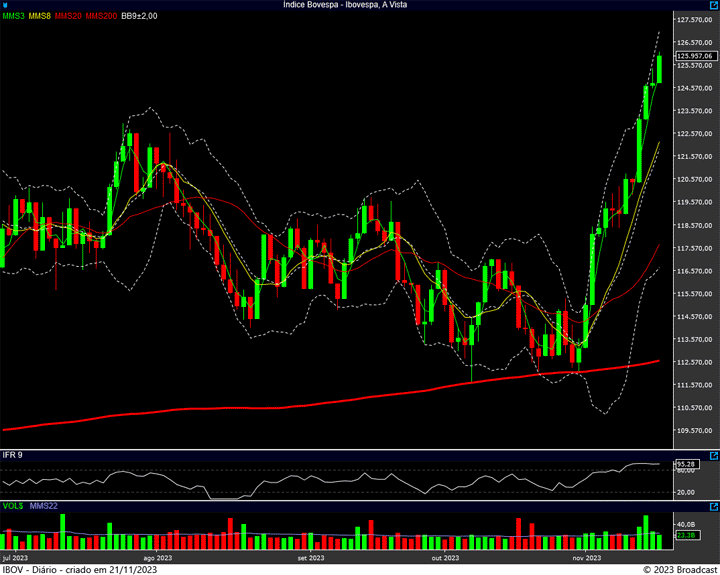This screenshot has height=575, width=720.
Task: Click the green volume value tag 23.3B
Action: tap(686, 536)
